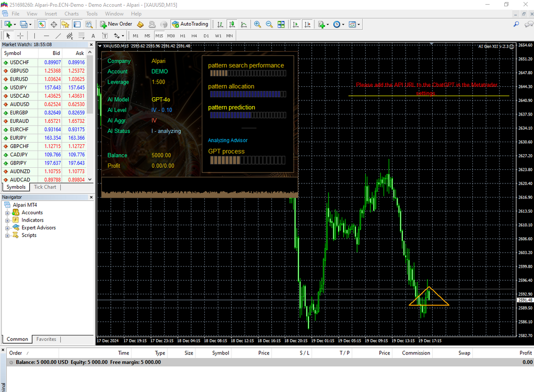The height and width of the screenshot is (392, 534).
Task: Open the Strategy Tester icon
Action: [89, 24]
